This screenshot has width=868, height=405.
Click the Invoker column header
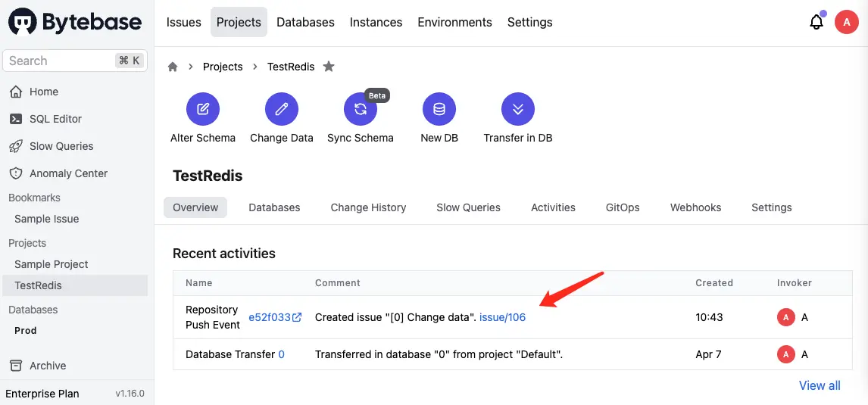click(x=795, y=282)
